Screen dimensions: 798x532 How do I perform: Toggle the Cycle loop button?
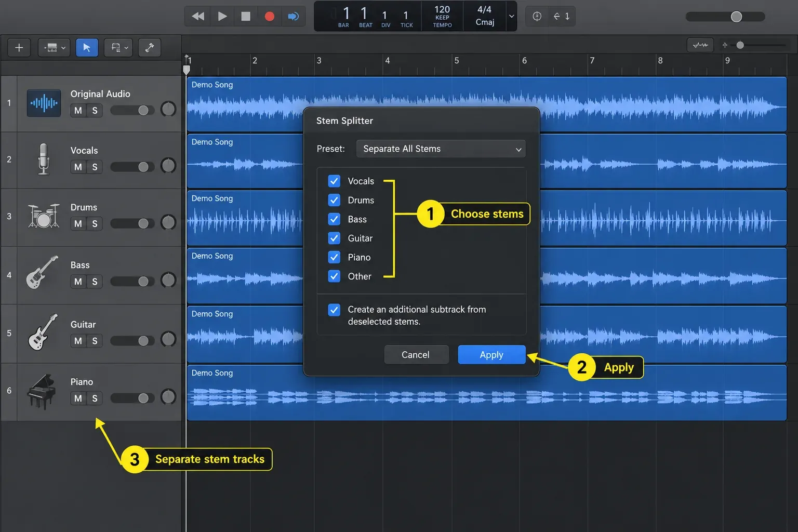[294, 16]
